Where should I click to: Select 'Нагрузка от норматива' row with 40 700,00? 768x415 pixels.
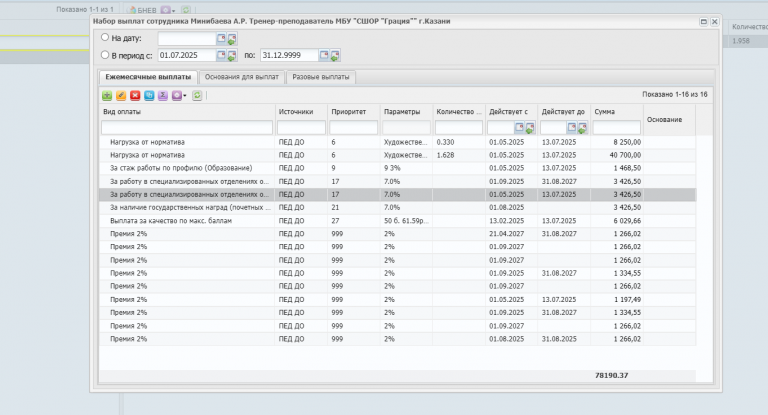(x=397, y=155)
